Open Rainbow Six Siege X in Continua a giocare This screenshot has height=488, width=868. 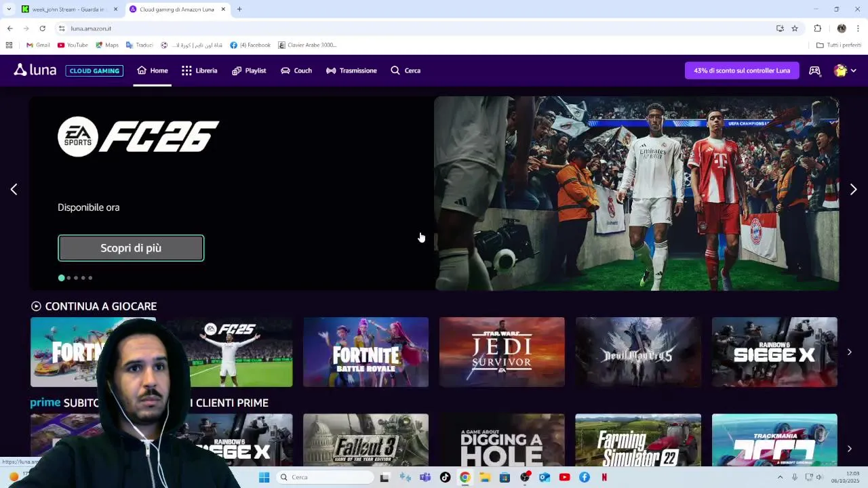(x=774, y=352)
